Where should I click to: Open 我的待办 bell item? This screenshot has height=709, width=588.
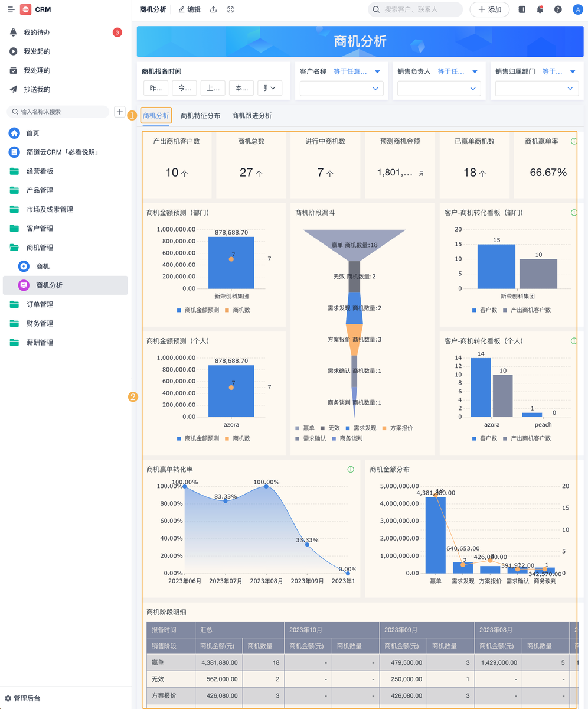point(65,32)
